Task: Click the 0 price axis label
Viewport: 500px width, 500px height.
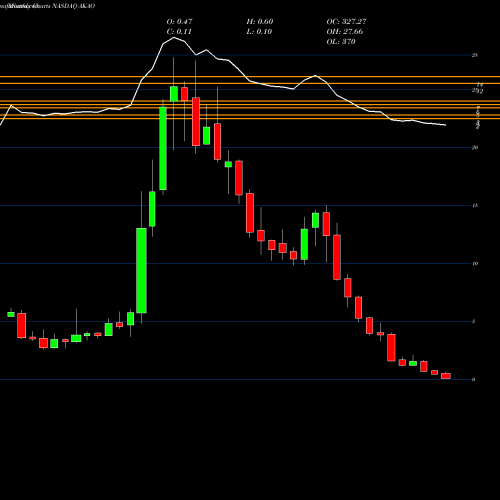Action: (x=474, y=380)
